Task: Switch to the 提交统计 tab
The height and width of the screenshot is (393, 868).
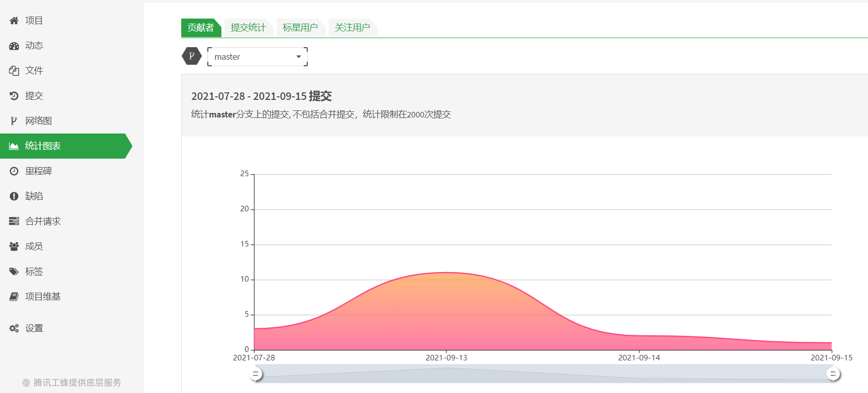Action: coord(249,28)
